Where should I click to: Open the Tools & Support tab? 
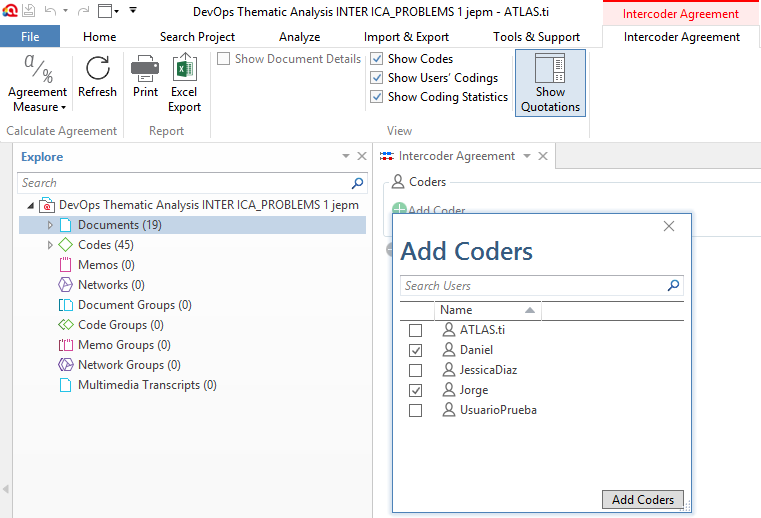[536, 37]
